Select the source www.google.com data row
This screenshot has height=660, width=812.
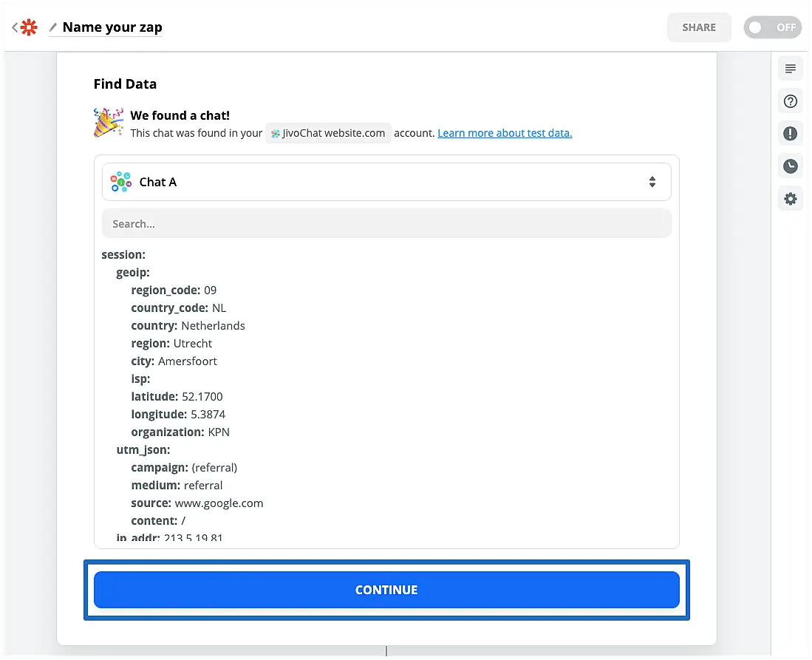tap(197, 503)
